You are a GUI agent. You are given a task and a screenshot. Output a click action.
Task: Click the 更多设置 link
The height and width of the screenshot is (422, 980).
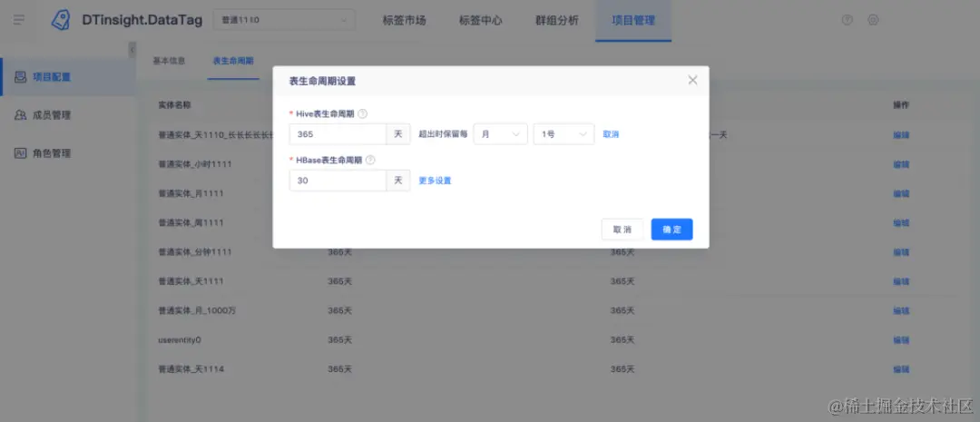435,181
